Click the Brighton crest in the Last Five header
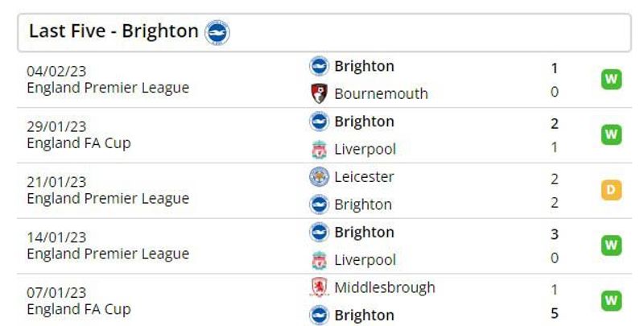Screen dimensions: 644x326 [217, 32]
